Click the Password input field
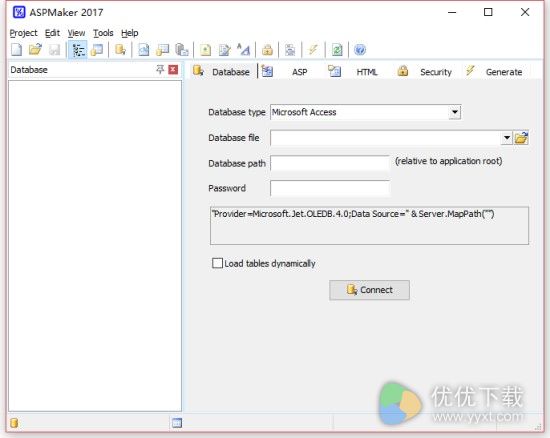The image size is (550, 438). (x=330, y=188)
